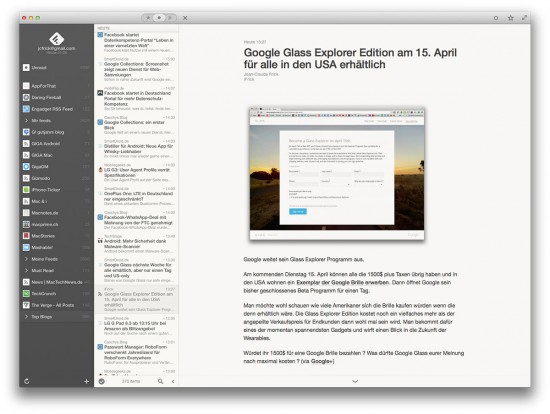
Task: Open article Android: Mehr Sicherheit dank Malware-Scanner
Action: pos(136,244)
